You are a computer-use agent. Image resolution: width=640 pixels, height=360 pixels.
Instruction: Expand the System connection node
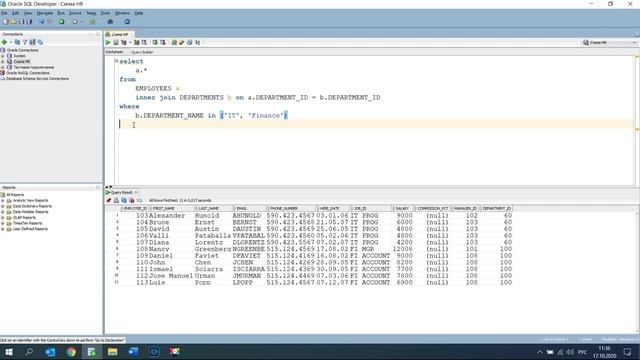click(x=3, y=56)
